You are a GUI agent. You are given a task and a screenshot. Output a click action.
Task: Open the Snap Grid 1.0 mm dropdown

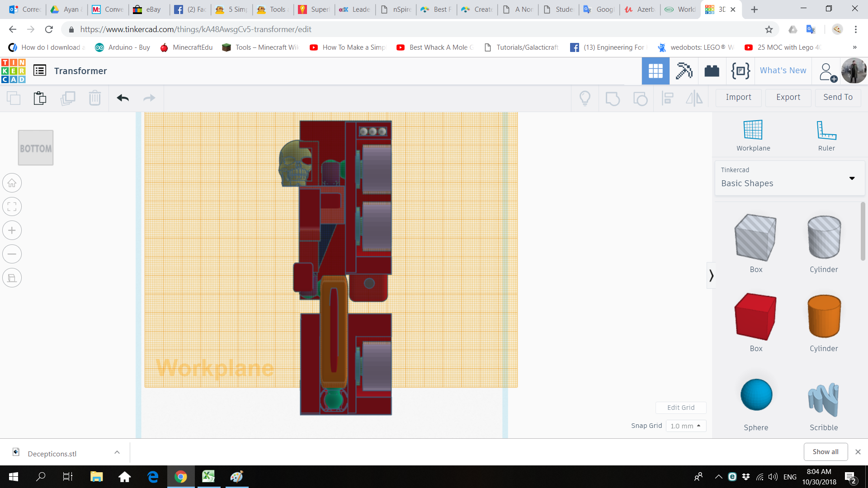click(x=685, y=426)
